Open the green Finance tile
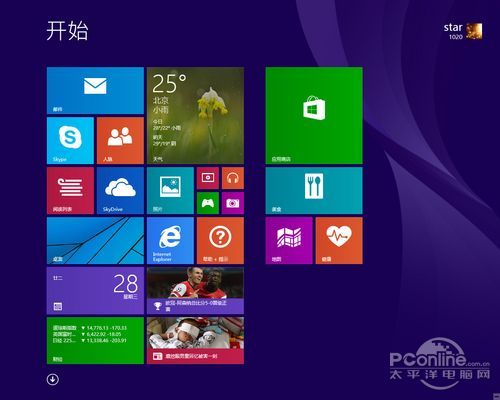 tap(95, 341)
